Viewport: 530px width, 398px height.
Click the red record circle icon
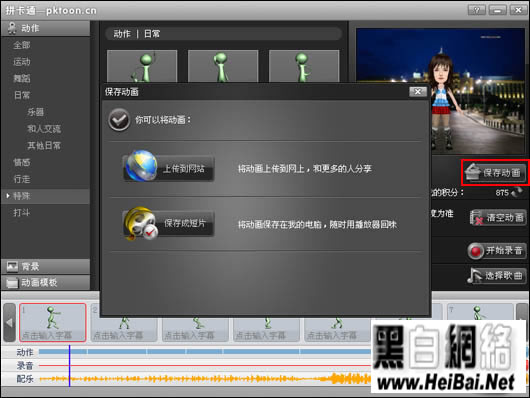click(476, 252)
